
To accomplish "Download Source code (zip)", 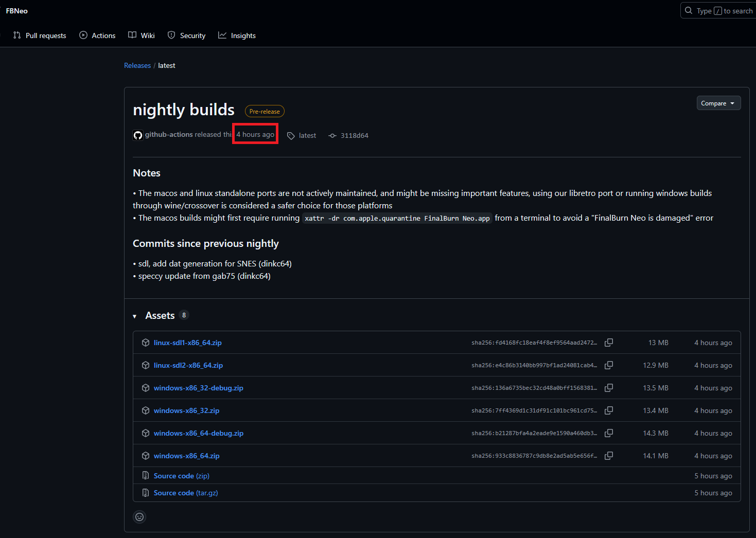I will point(181,476).
